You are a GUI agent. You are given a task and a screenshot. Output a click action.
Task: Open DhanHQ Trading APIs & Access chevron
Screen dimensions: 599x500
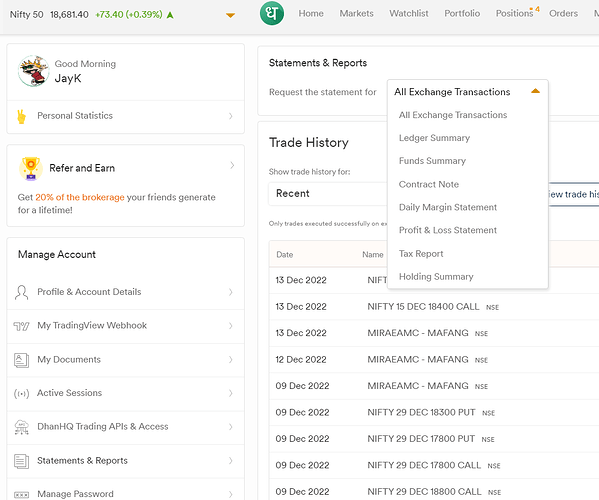coord(231,427)
